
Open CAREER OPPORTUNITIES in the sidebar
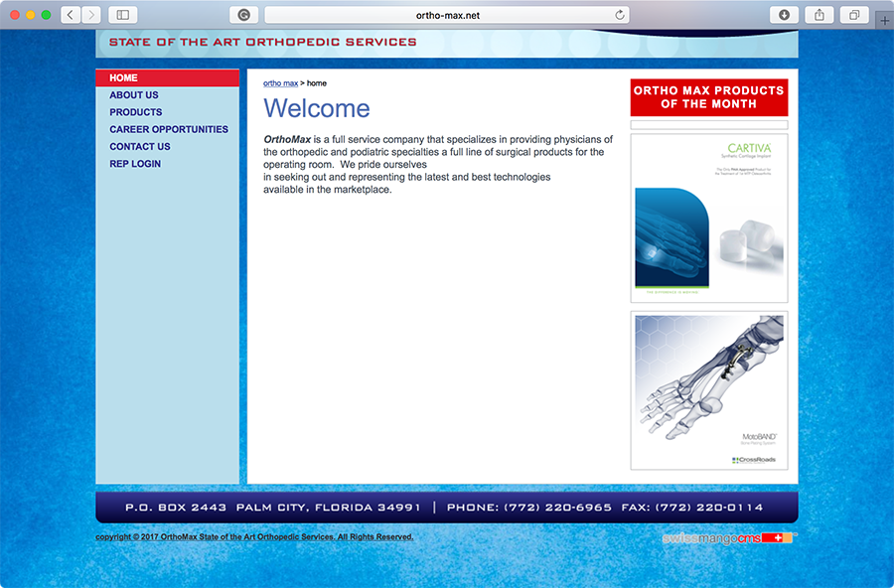click(169, 129)
